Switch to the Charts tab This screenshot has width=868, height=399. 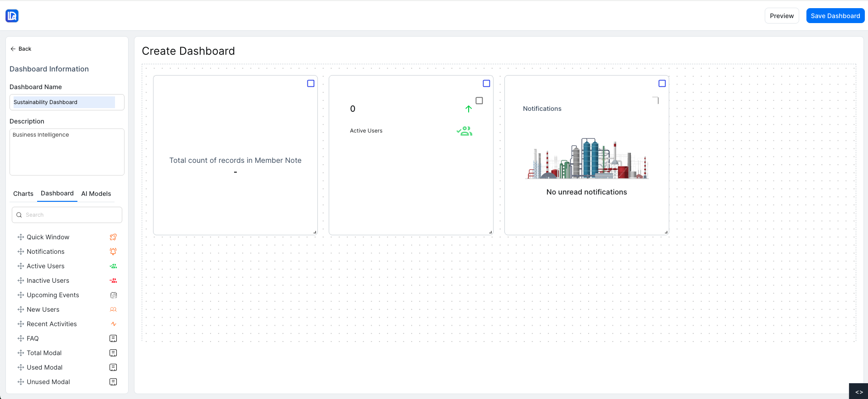click(23, 194)
